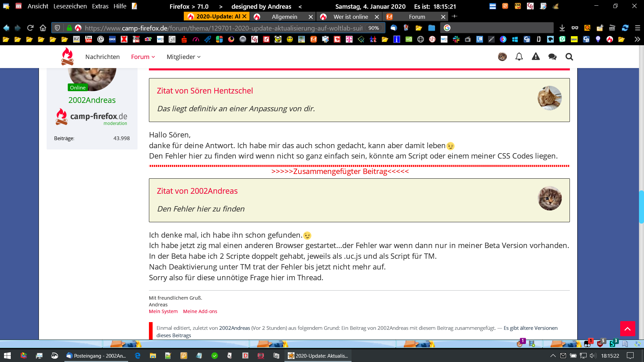Click 'Es gibt ältere Versionen' link
This screenshot has width=644, height=362.
coord(530,328)
